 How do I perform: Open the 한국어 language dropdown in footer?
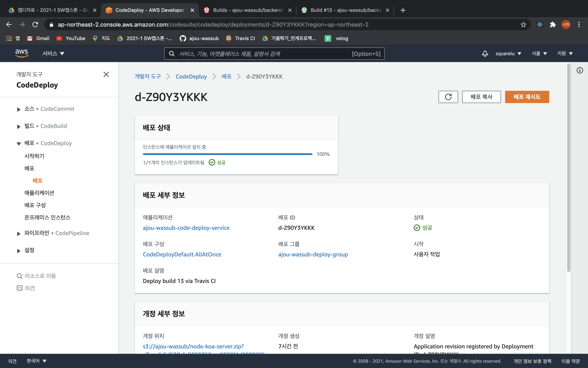37,361
